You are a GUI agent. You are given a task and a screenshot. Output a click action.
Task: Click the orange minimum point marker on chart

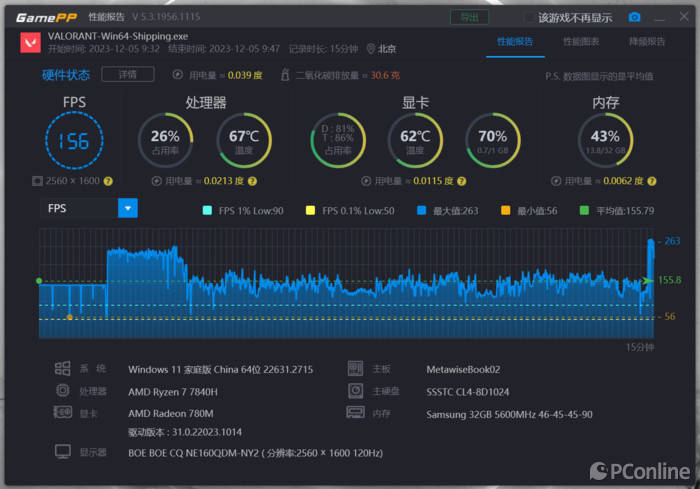70,317
